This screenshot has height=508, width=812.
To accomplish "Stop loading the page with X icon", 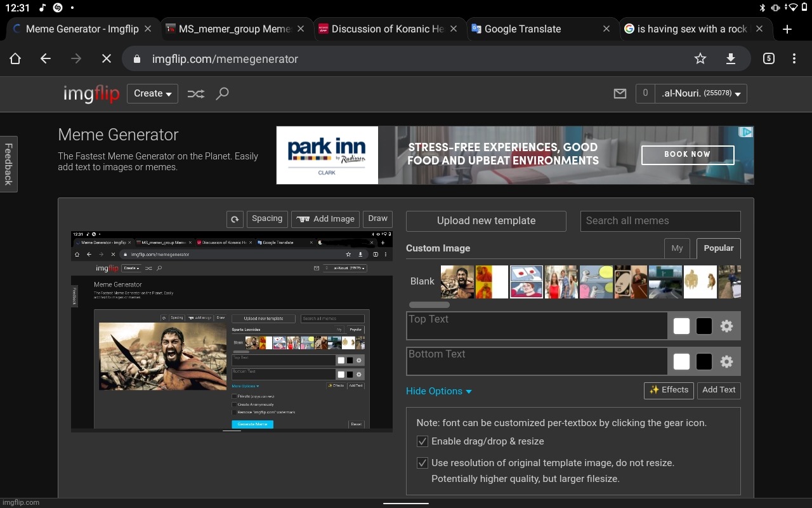I will pyautogui.click(x=107, y=59).
